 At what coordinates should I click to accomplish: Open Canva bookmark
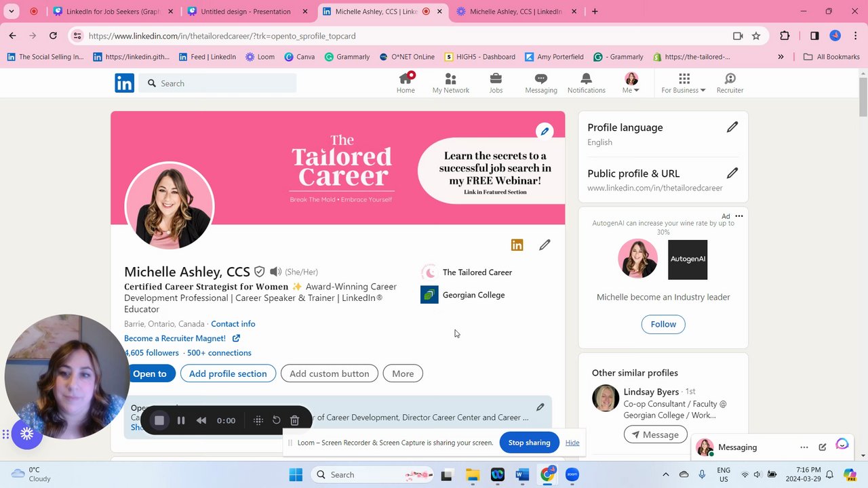coord(299,57)
